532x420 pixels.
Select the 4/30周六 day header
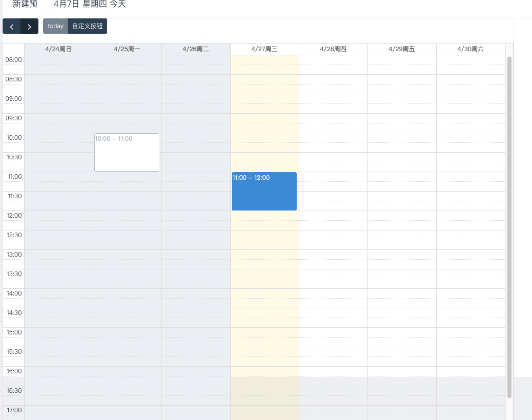pos(470,49)
